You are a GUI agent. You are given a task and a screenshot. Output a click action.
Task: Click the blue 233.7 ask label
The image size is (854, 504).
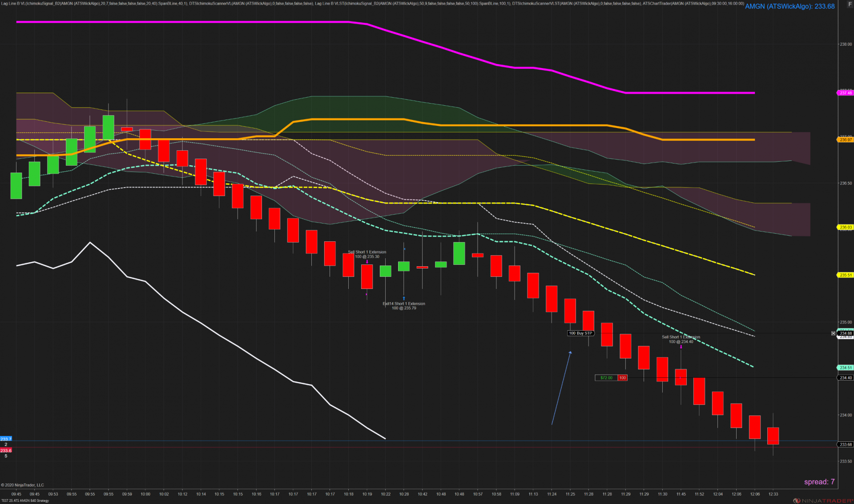[6, 439]
